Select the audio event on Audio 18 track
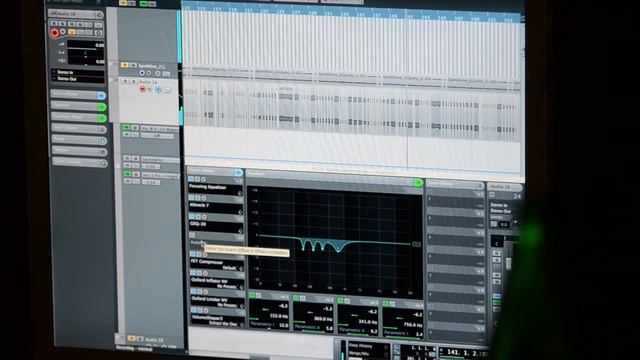 click(x=351, y=110)
